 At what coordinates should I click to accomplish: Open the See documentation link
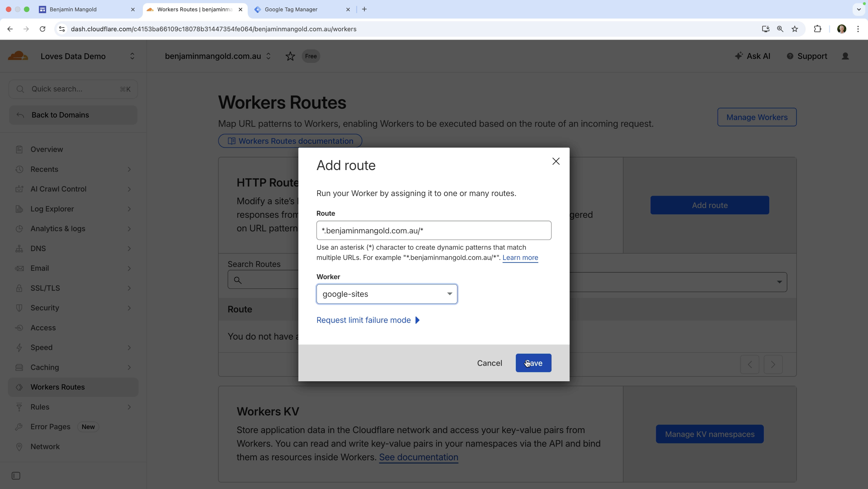[x=418, y=457]
